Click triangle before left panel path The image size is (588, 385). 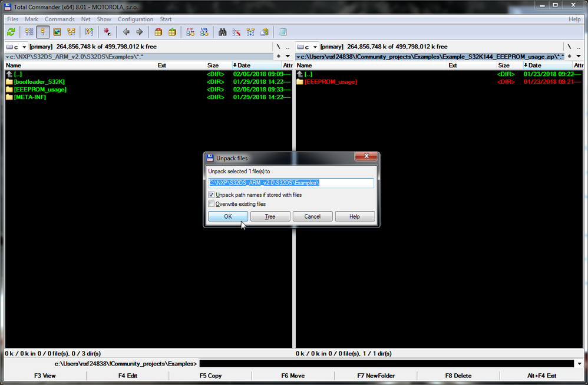(7, 57)
